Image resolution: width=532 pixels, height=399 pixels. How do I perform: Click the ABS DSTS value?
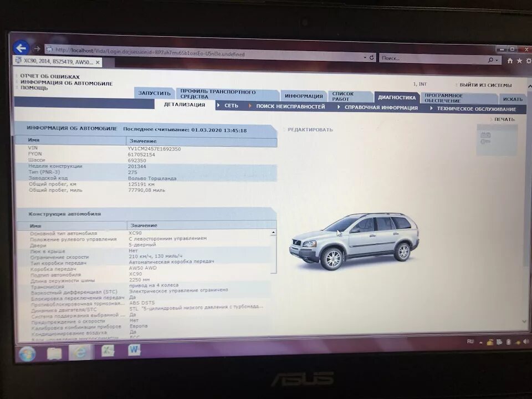click(142, 303)
